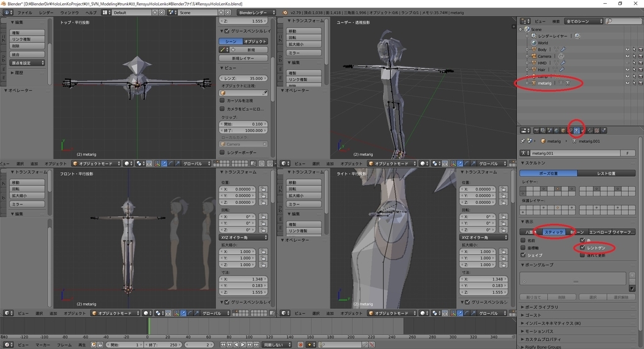Enable the 遅れて更新 checkbox
Screen dimensions: 644x349
pyautogui.click(x=582, y=255)
